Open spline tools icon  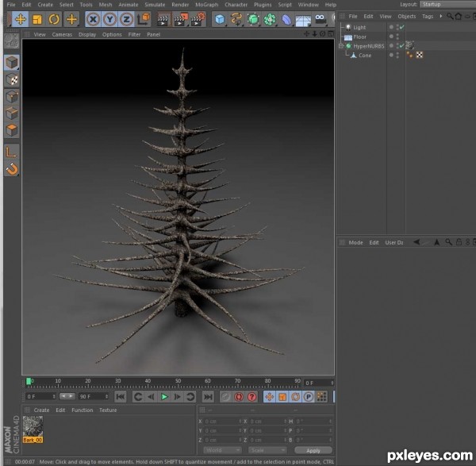click(236, 19)
